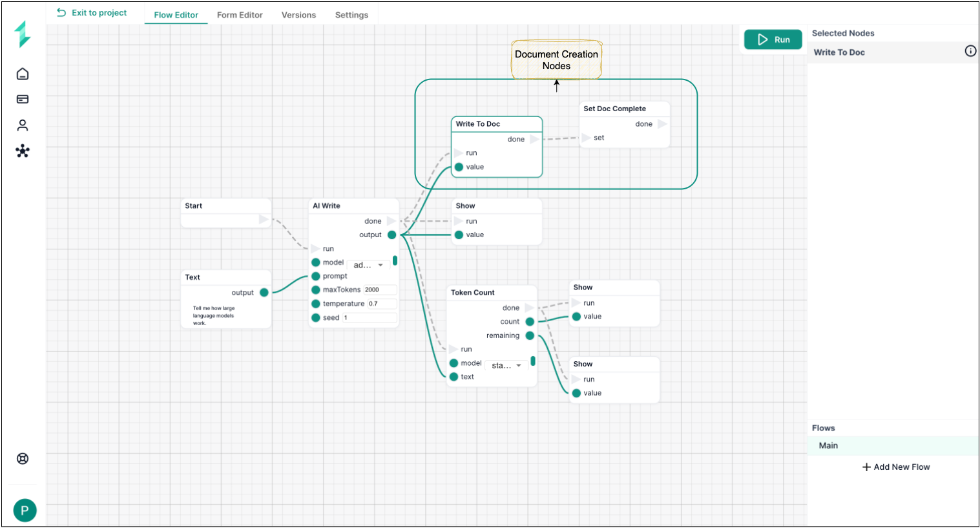This screenshot has width=980, height=528.
Task: Open the home icon in sidebar
Action: [23, 74]
